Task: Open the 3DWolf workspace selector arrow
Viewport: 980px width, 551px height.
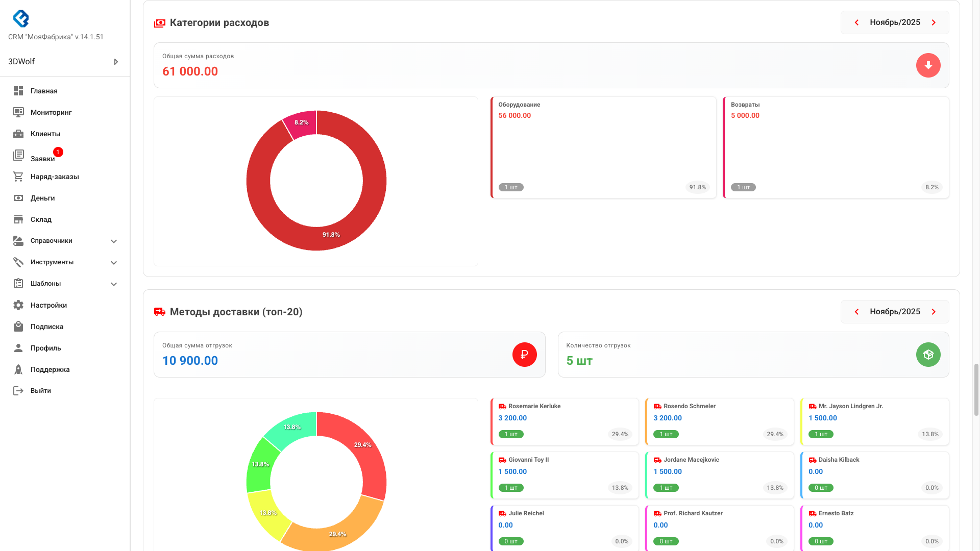Action: pyautogui.click(x=116, y=62)
